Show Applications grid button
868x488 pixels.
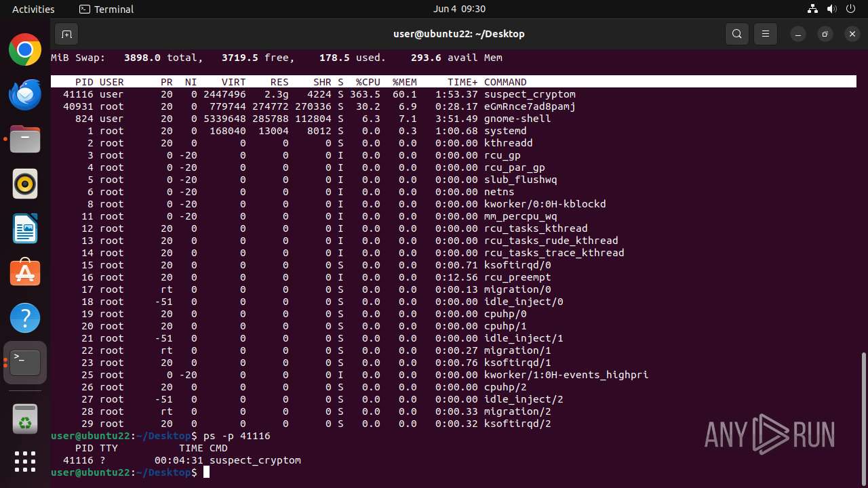pos(25,462)
